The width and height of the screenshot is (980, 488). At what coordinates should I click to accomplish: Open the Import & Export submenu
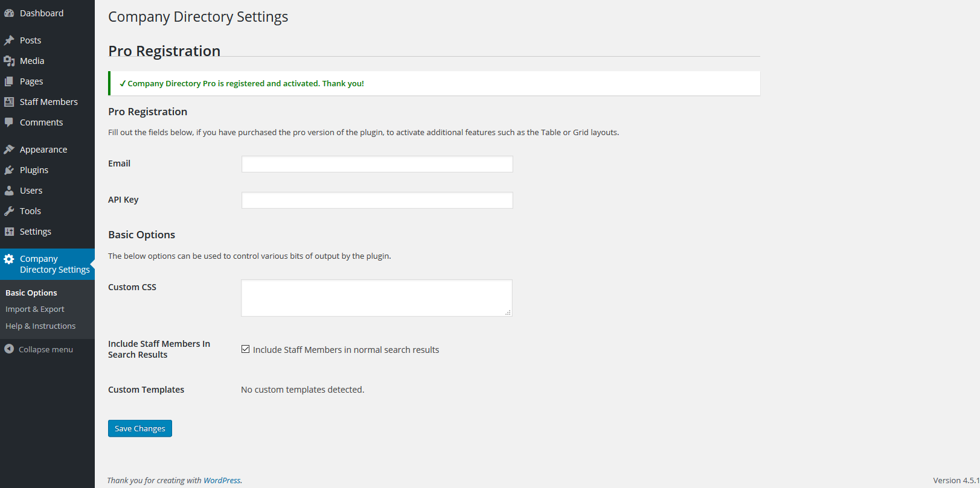coord(35,309)
